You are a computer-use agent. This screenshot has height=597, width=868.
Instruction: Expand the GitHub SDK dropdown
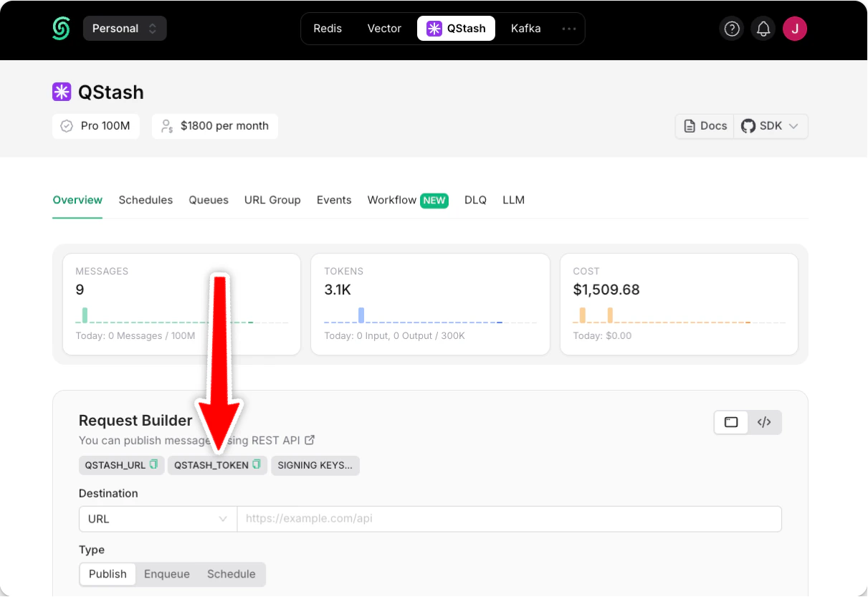[x=771, y=126]
